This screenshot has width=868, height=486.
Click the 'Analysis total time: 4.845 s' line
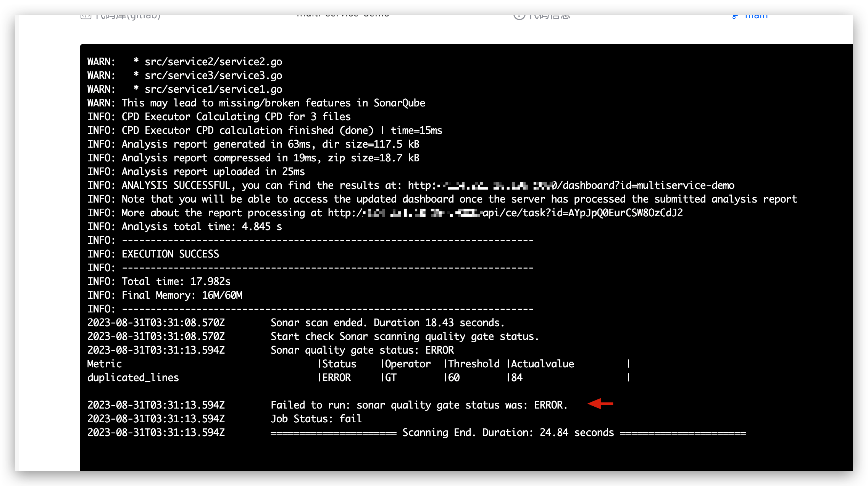click(202, 227)
